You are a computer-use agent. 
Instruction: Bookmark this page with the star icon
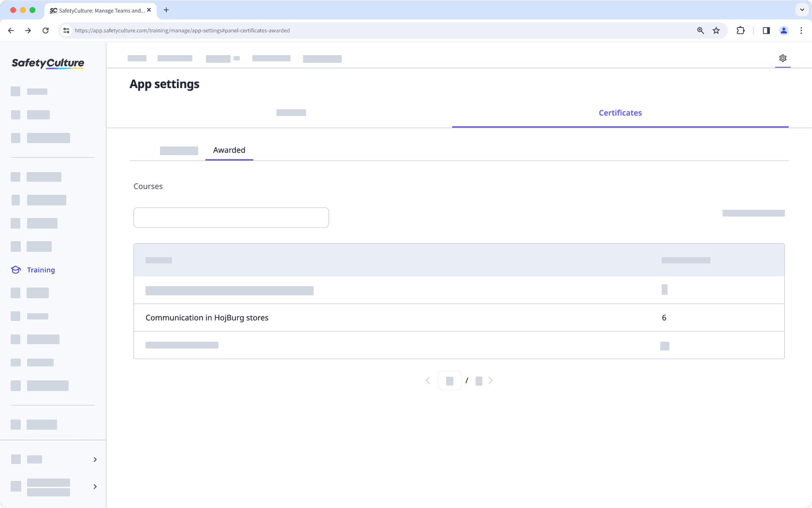click(x=716, y=30)
